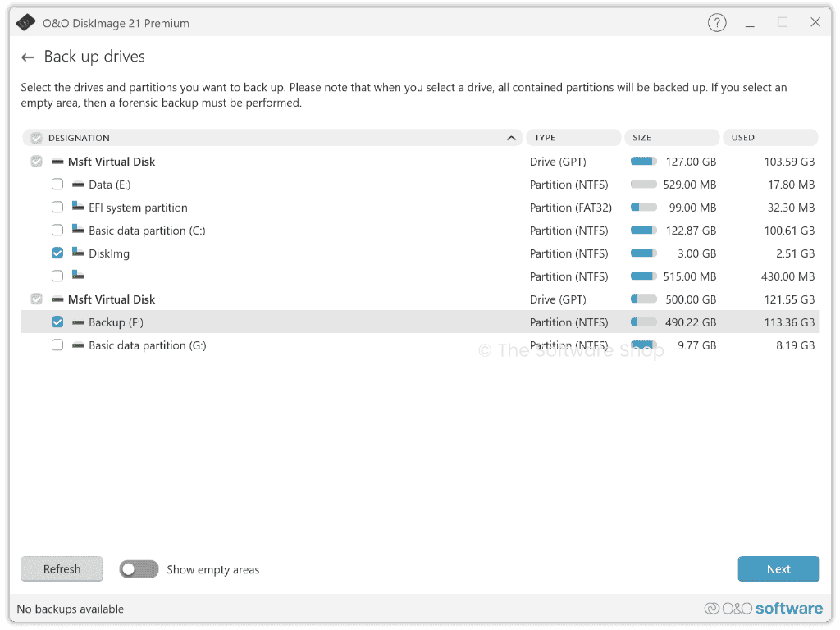Select the EFI system partition label
The width and height of the screenshot is (840, 630).
pos(138,208)
